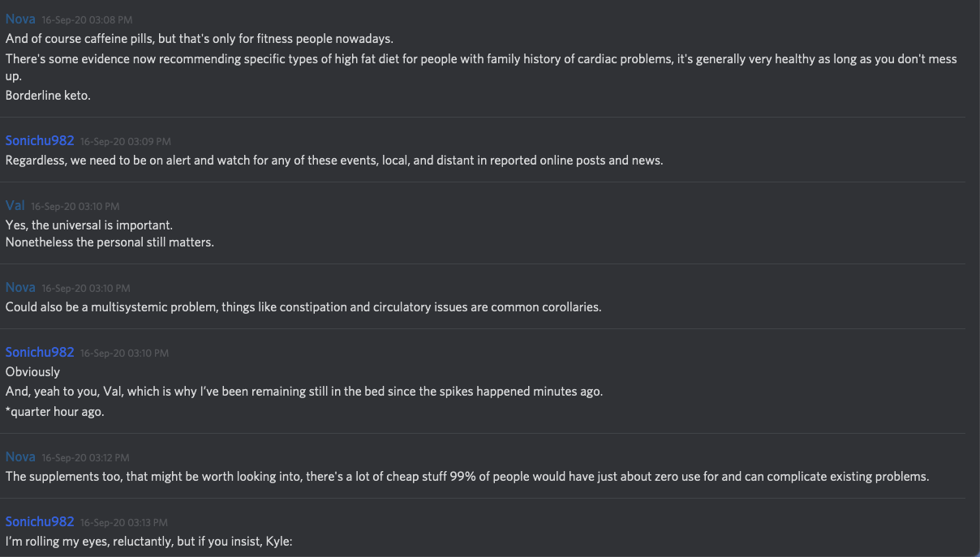The width and height of the screenshot is (980, 557).
Task: Select "Nonetheless the personal still matters." message
Action: click(110, 242)
